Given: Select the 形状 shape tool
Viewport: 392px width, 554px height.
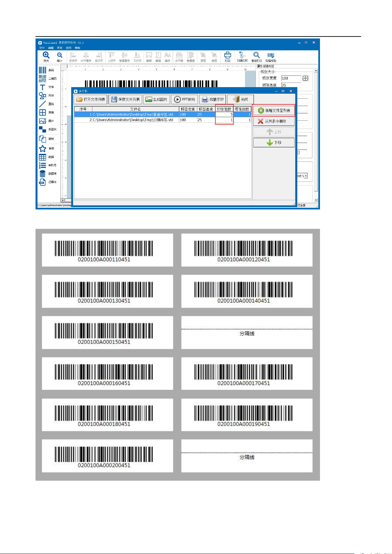Looking at the screenshot, I should point(42,95).
